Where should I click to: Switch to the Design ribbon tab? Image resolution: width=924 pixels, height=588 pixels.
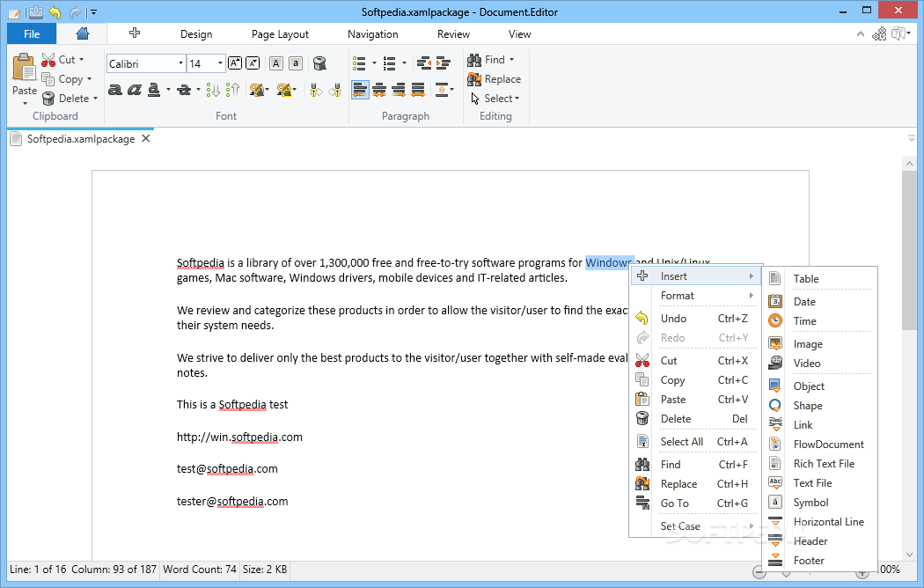pyautogui.click(x=196, y=34)
